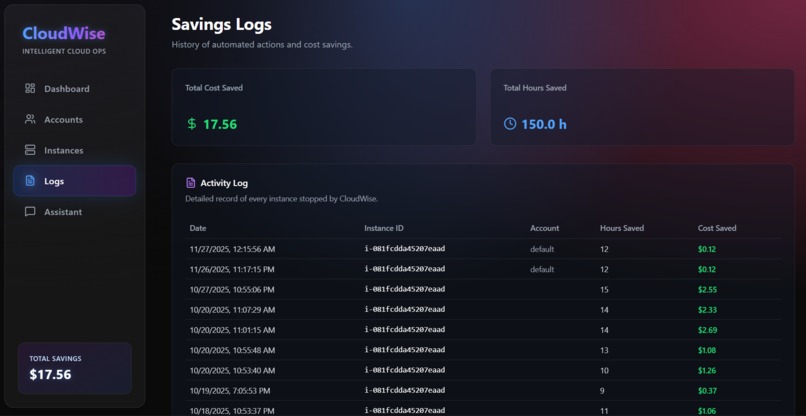Click date 10/18/2025, 10:53:37 PM
The width and height of the screenshot is (806, 416).
click(x=232, y=411)
